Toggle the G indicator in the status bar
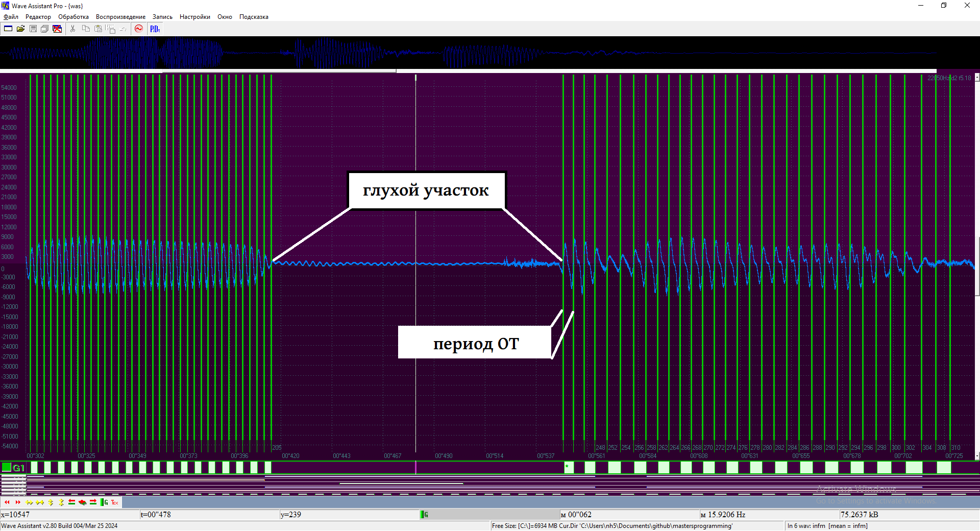 [x=424, y=515]
